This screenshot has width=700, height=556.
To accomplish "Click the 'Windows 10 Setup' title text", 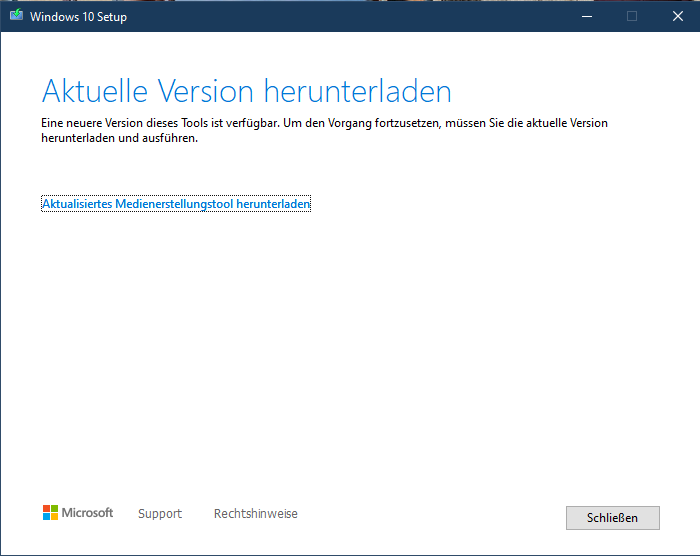I will 79,17.
